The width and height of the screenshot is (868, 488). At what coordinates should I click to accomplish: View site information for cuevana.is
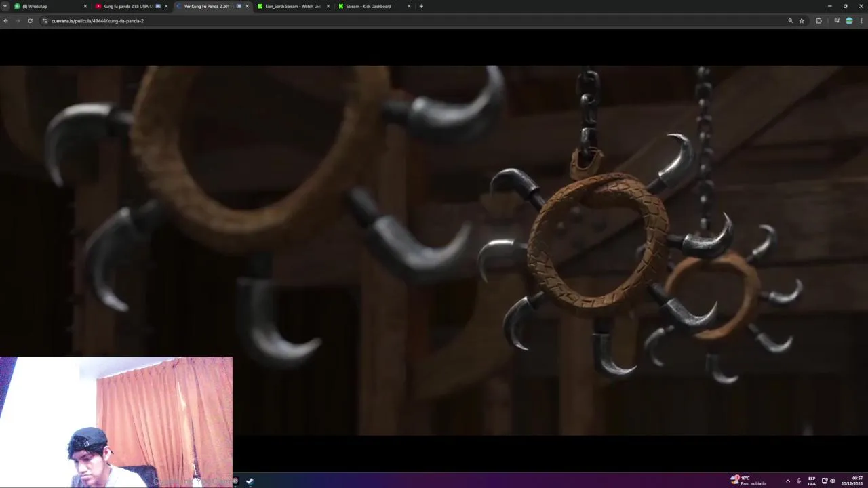45,21
